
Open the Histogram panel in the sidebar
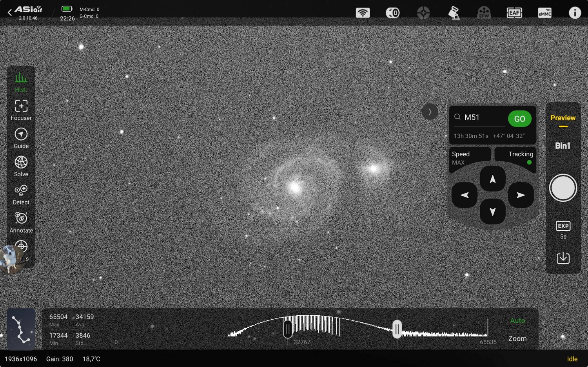point(20,80)
